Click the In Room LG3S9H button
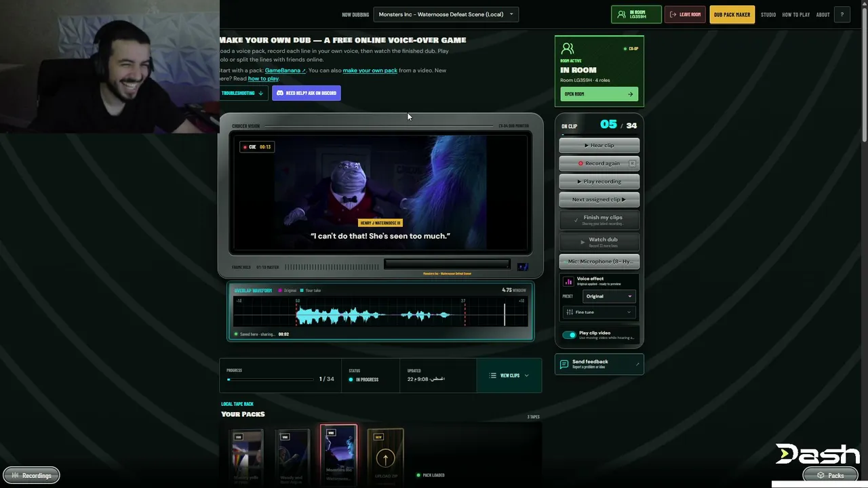This screenshot has height=488, width=868. click(x=636, y=14)
